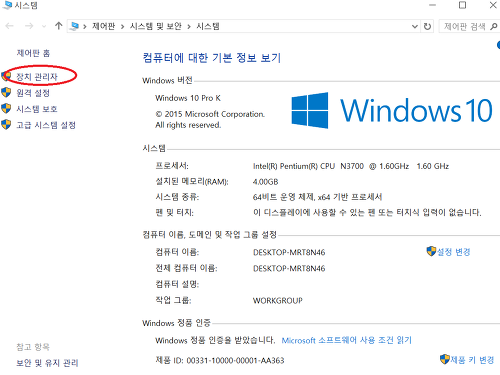Go to 제어판 홈

point(33,53)
